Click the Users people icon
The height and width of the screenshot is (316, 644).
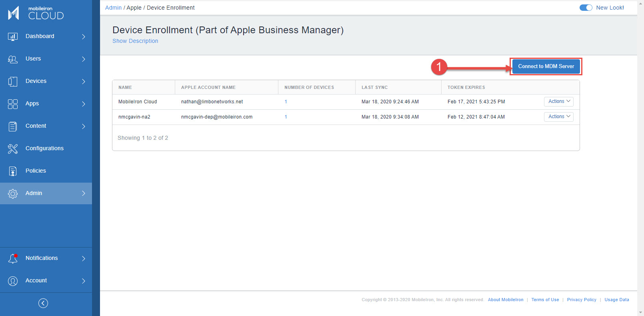[13, 59]
